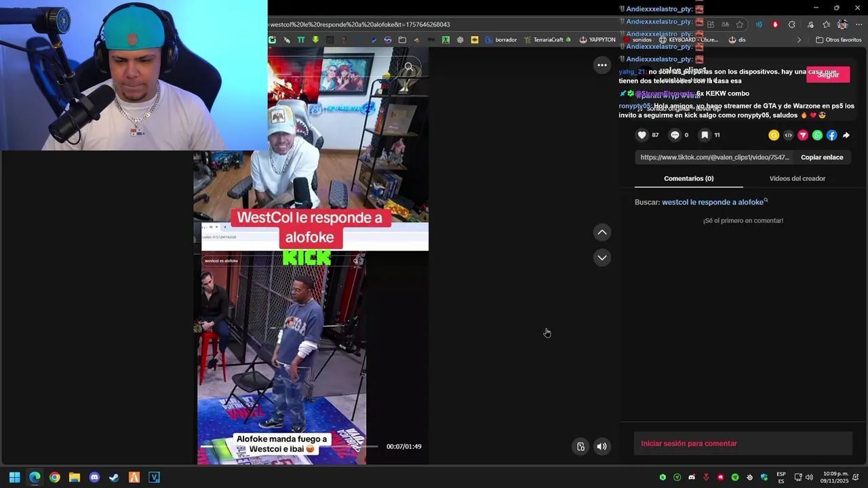Screen dimensions: 868x488
Task: Mute the TikTok video volume
Action: click(601, 447)
